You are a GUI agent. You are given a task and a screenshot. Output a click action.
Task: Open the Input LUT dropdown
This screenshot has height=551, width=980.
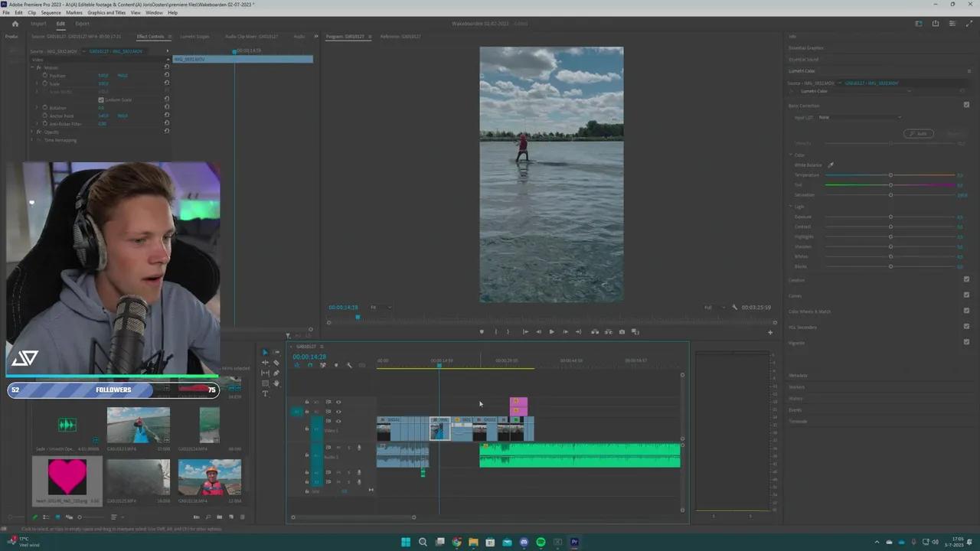click(x=859, y=117)
